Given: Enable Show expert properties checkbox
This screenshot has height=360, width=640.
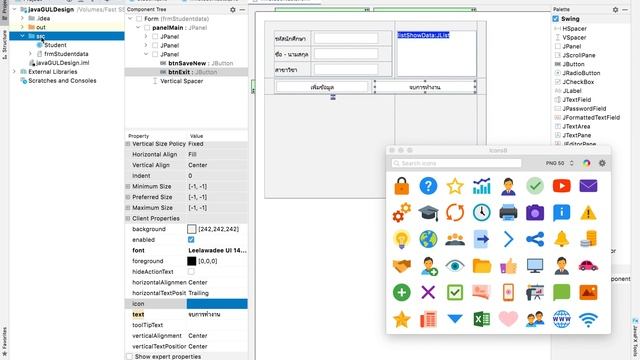Looking at the screenshot, I should pyautogui.click(x=129, y=357).
